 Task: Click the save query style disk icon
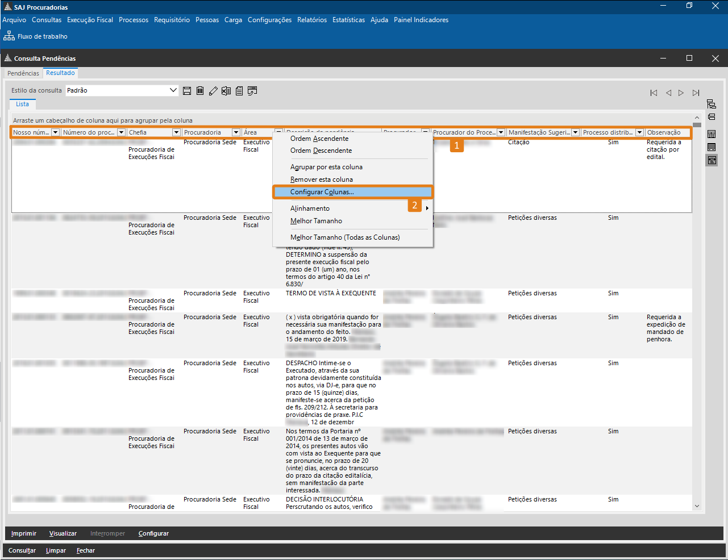[x=187, y=91]
